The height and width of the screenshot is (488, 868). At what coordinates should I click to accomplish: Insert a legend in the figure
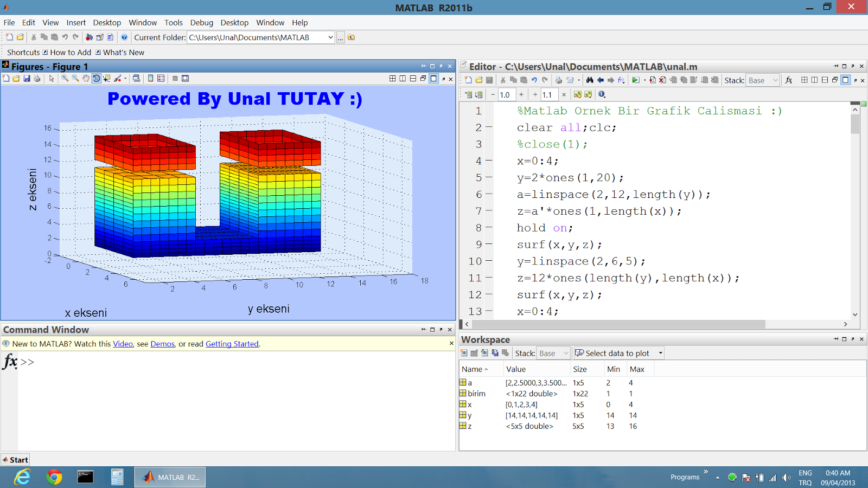161,79
